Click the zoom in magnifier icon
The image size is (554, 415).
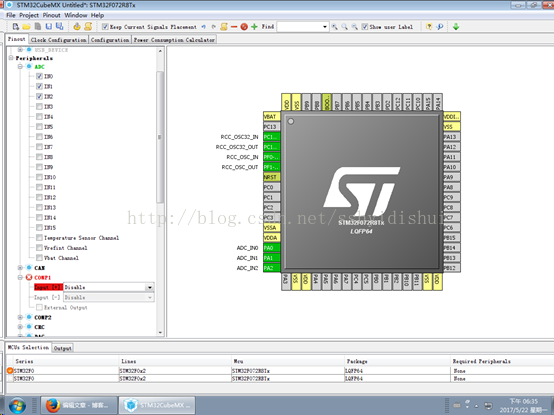(x=334, y=27)
